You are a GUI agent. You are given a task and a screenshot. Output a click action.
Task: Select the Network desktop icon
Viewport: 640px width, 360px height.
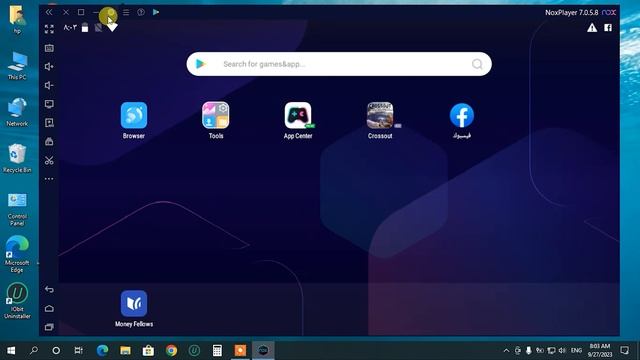click(17, 112)
